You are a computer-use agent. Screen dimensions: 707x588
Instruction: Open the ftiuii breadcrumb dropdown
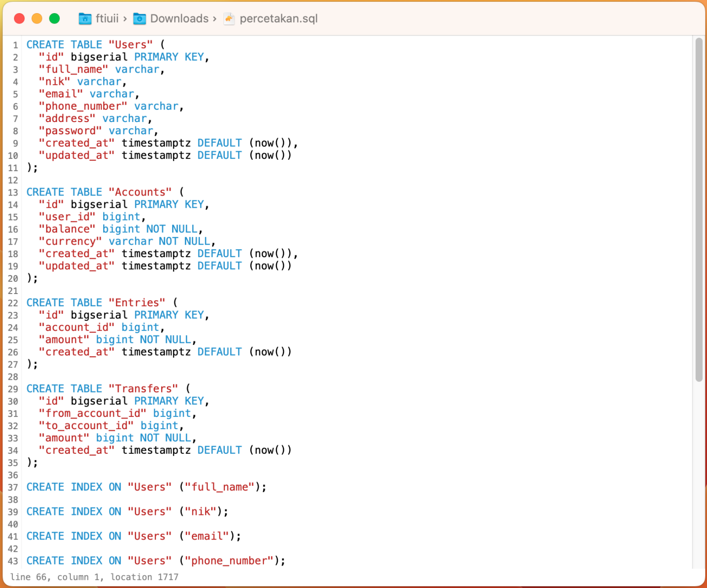point(107,18)
